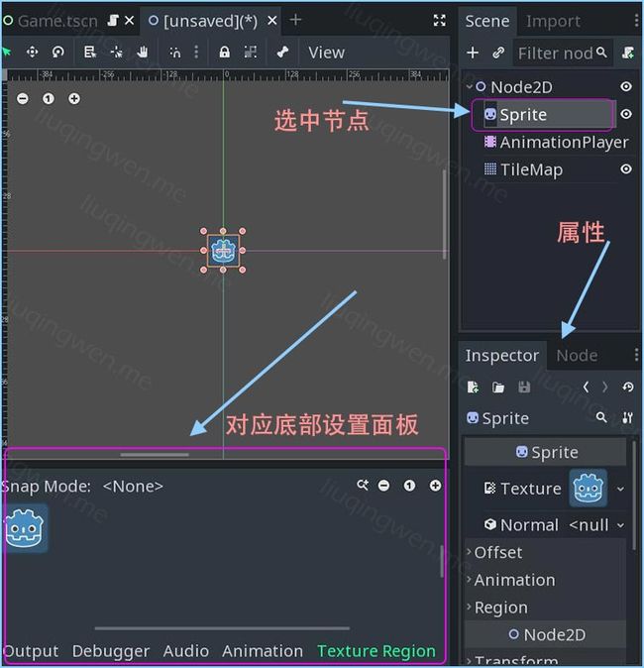
Task: Lock the selected node
Action: click(x=225, y=53)
